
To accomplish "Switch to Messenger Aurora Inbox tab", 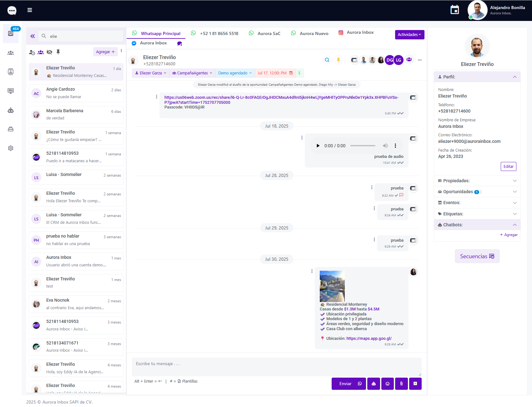I will pos(149,43).
